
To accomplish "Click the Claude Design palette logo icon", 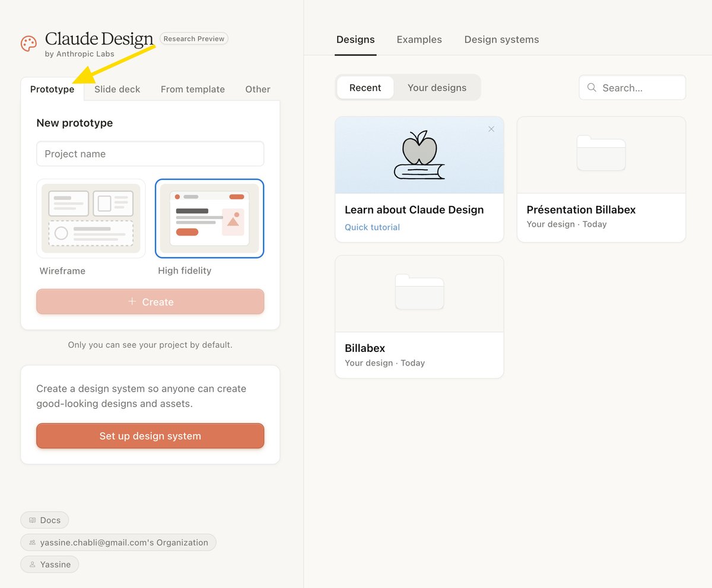I will pos(28,43).
